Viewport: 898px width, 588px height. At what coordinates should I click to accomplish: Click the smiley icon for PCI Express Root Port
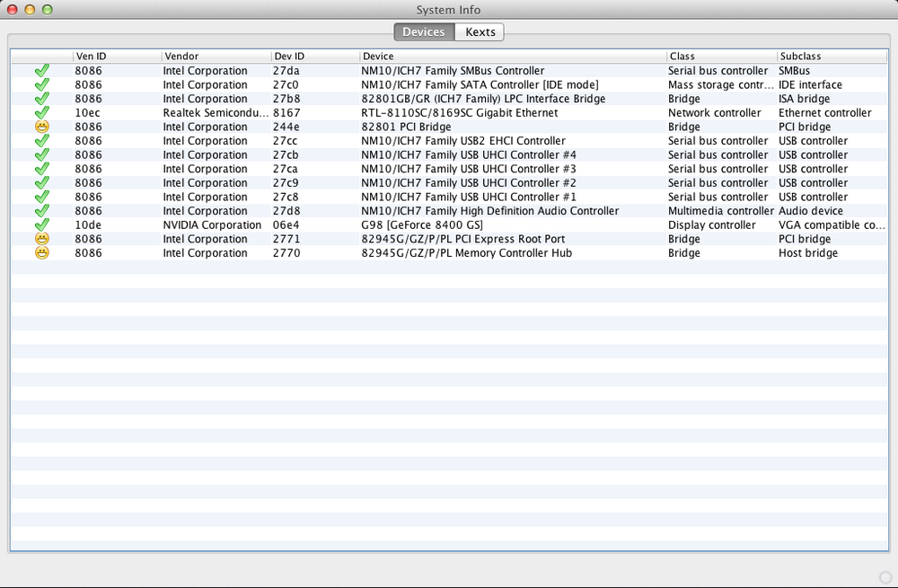(41, 239)
